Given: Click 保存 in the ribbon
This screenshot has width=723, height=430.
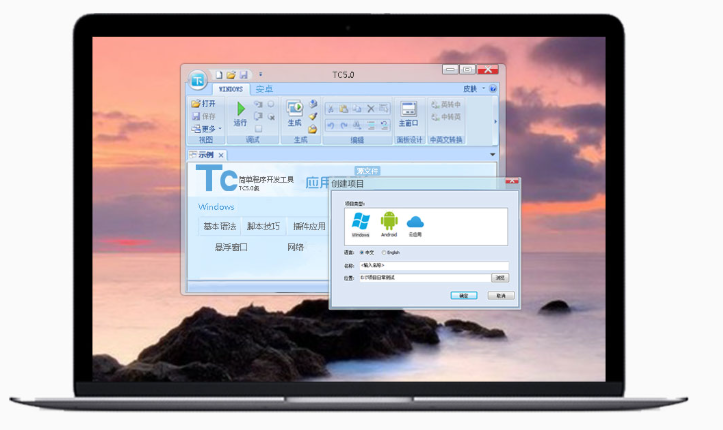Looking at the screenshot, I should click(x=203, y=116).
